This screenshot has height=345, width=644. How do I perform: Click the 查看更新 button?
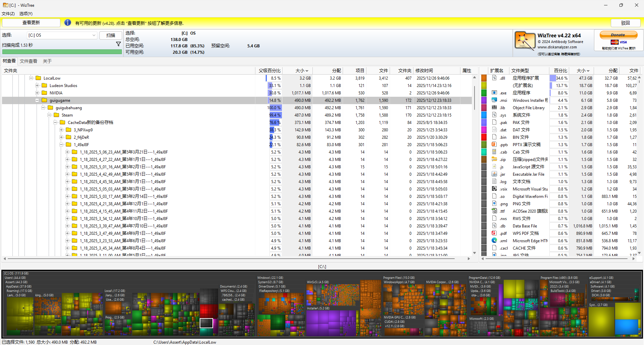tap(31, 23)
